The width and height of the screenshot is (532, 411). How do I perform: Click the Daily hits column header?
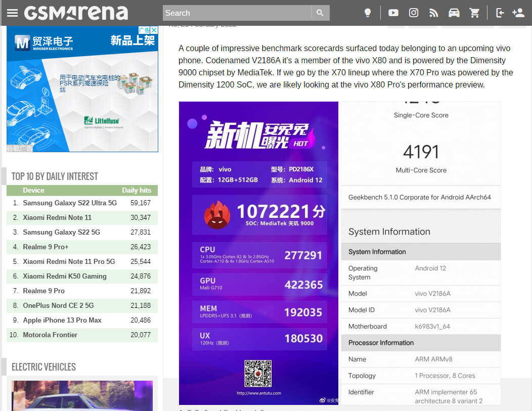[x=137, y=190]
